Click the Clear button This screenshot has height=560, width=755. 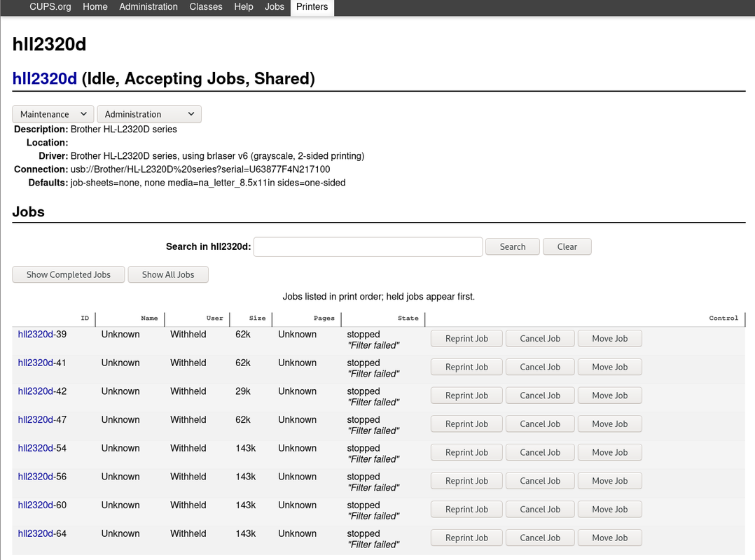(x=567, y=247)
